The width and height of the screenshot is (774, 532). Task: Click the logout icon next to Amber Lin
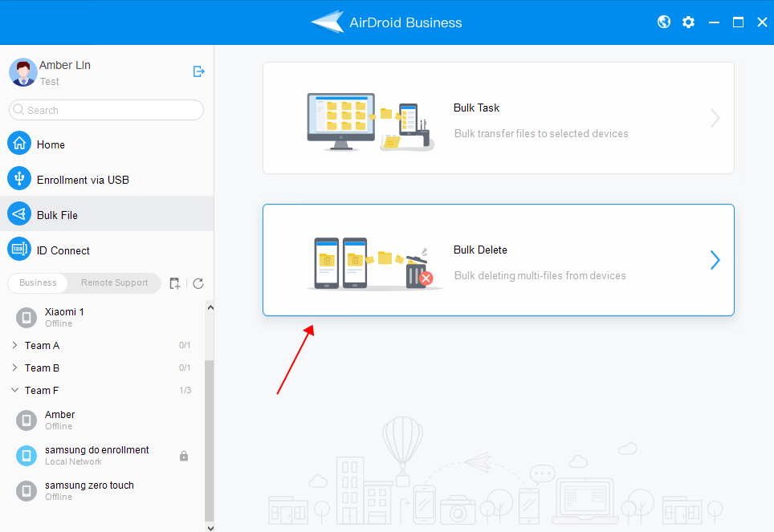pyautogui.click(x=198, y=71)
